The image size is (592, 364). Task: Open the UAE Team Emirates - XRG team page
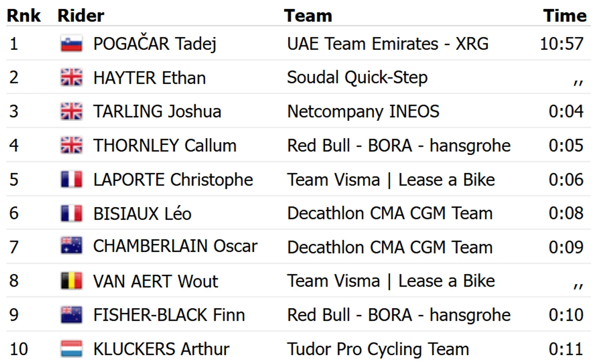(x=388, y=44)
